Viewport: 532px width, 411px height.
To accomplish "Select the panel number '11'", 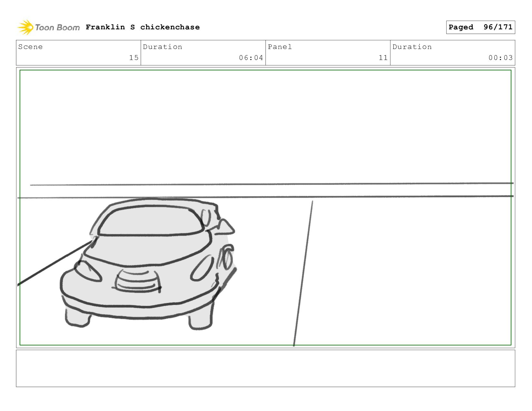I will point(383,58).
